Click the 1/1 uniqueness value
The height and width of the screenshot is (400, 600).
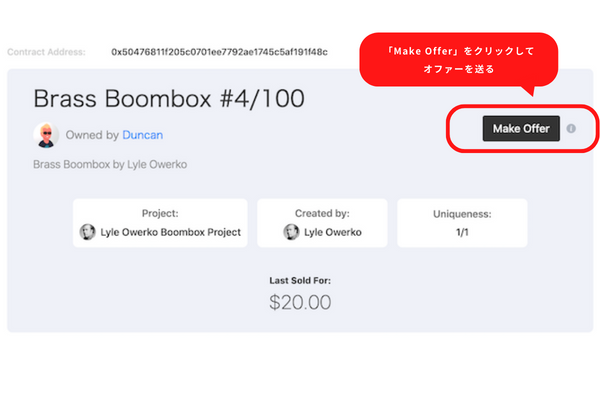[x=461, y=232]
